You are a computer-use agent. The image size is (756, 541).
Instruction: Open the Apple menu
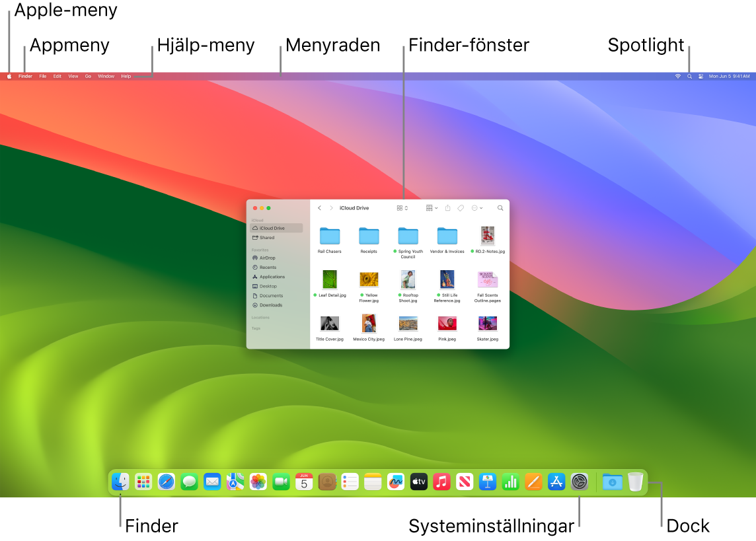(x=9, y=76)
